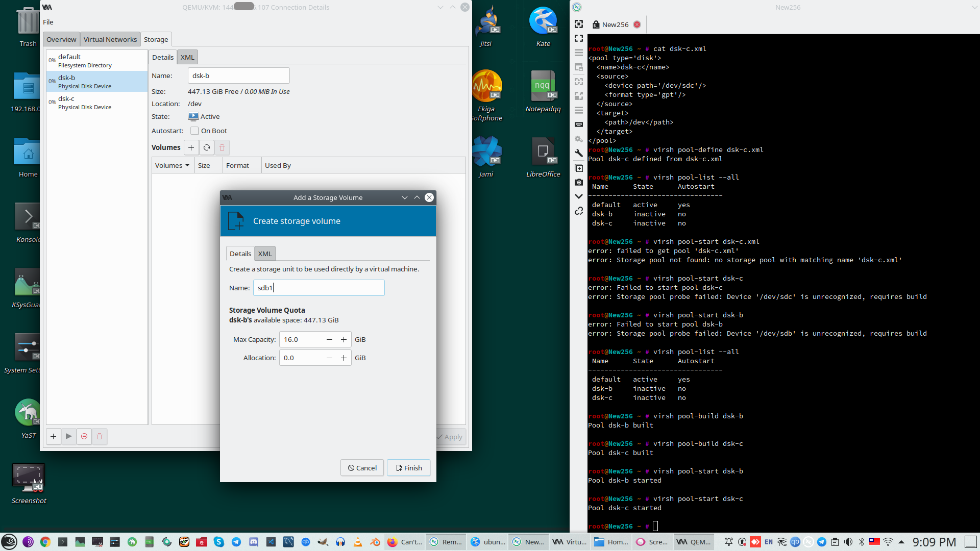Refresh the volume list
This screenshot has width=980, height=551.
coord(207,147)
